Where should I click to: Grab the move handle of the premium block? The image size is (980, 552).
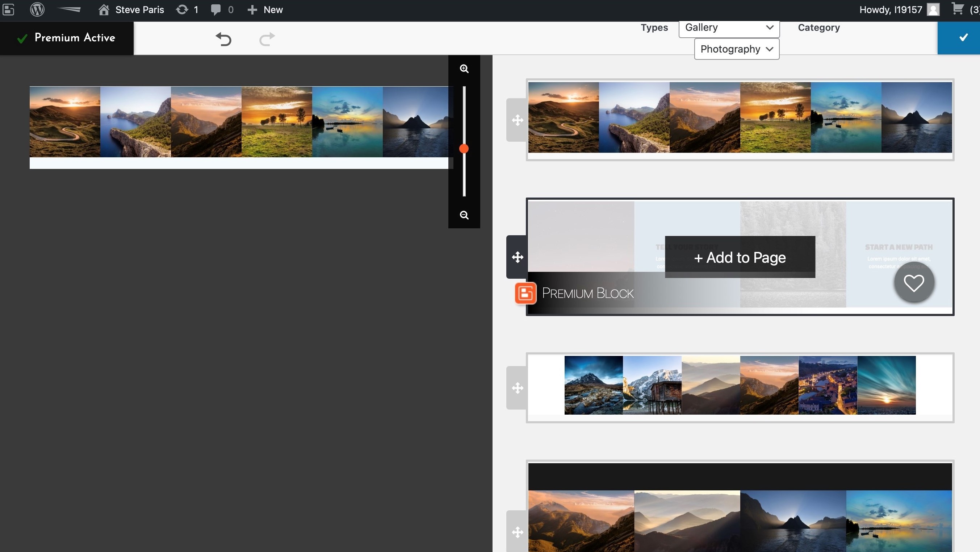pos(517,257)
